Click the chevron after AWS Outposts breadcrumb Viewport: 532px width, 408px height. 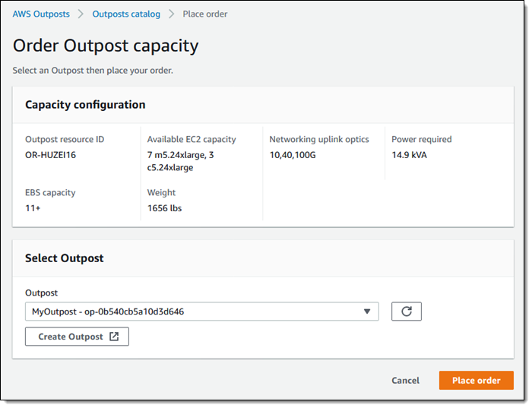(x=81, y=14)
